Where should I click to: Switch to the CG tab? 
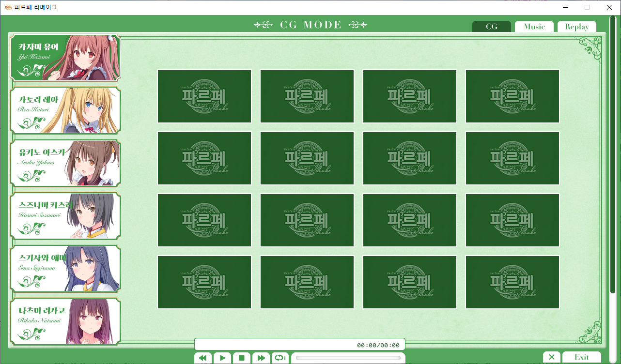[x=492, y=27]
